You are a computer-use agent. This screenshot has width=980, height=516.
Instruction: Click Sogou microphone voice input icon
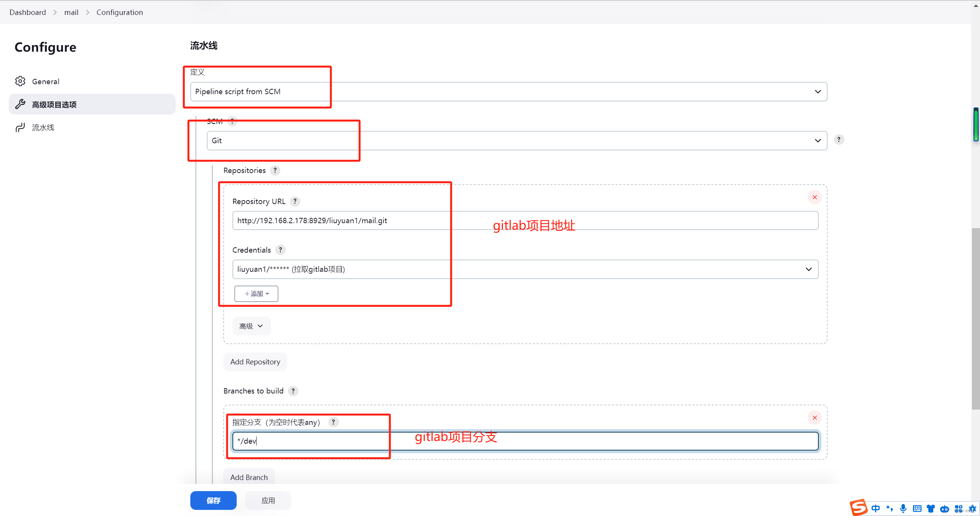(x=903, y=508)
